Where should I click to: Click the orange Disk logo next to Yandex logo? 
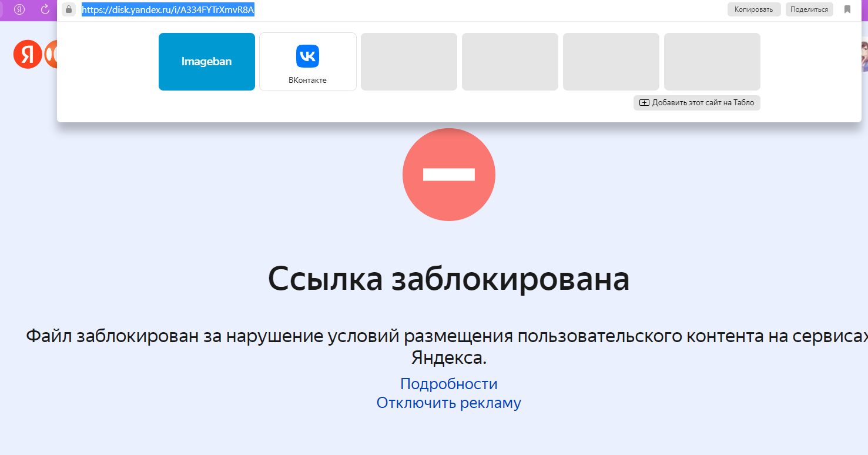[52, 55]
